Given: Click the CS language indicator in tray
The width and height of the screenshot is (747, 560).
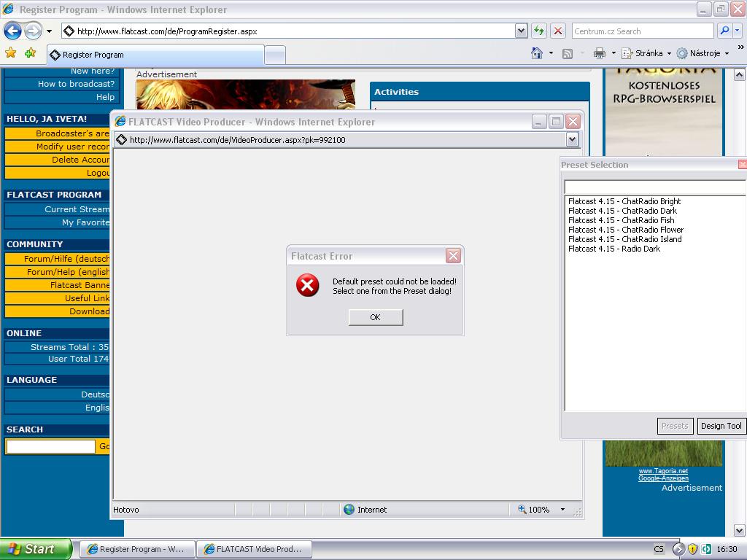Looking at the screenshot, I should [659, 549].
